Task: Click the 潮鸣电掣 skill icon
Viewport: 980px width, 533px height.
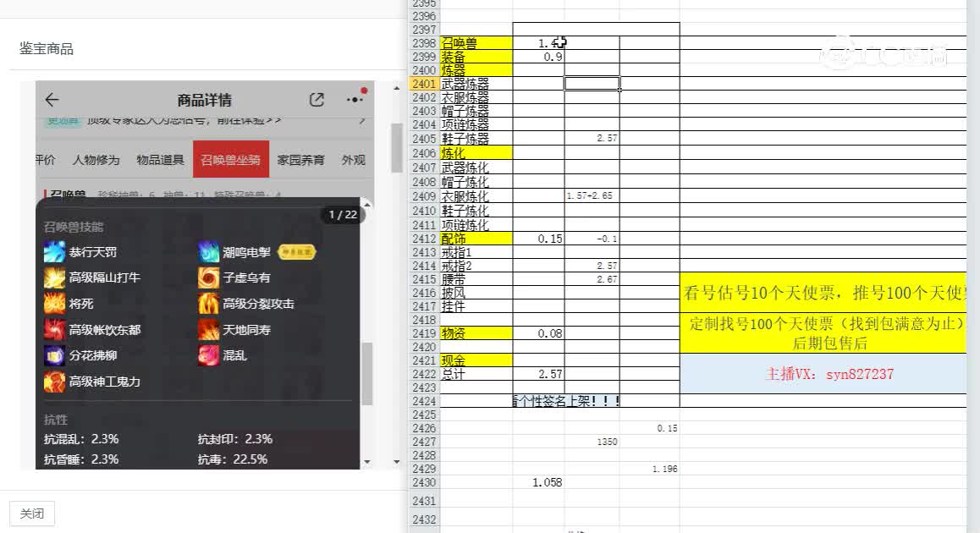Action: pos(210,252)
